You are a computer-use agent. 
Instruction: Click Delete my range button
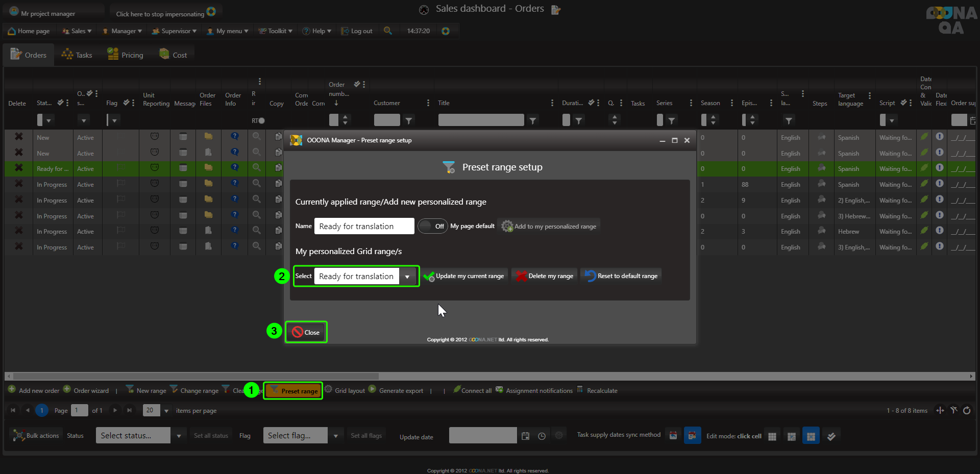click(545, 276)
